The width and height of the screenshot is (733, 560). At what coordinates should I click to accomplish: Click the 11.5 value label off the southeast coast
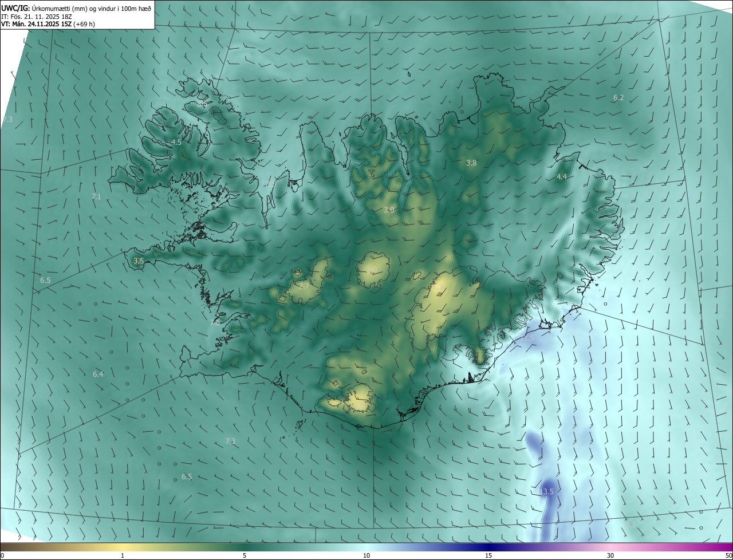(x=526, y=338)
